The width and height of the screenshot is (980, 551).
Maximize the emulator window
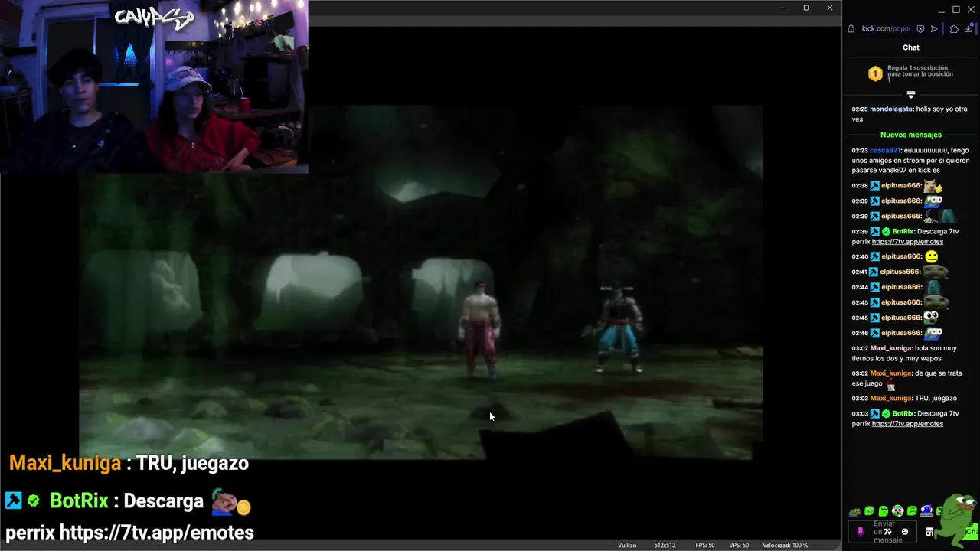pyautogui.click(x=806, y=8)
